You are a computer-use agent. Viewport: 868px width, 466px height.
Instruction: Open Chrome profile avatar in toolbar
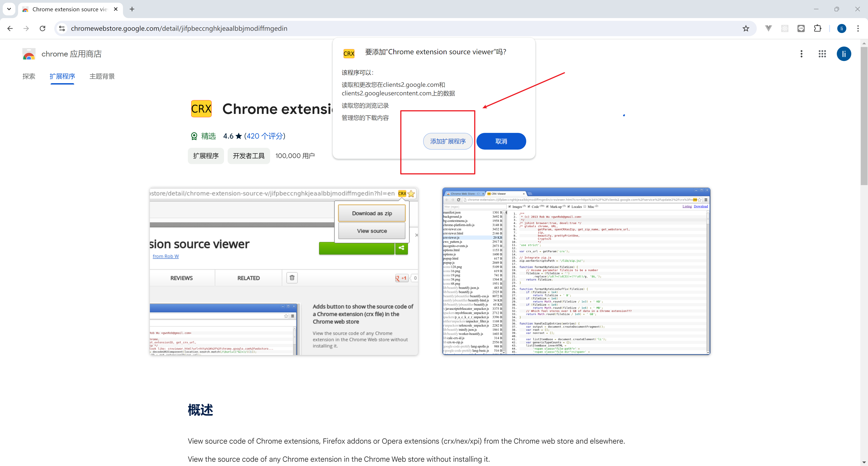[x=841, y=29]
